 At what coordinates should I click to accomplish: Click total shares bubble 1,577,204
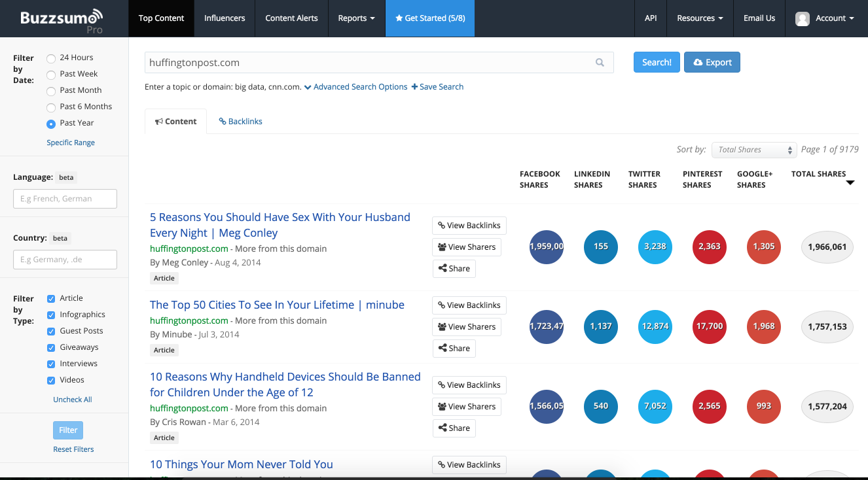[x=827, y=406]
